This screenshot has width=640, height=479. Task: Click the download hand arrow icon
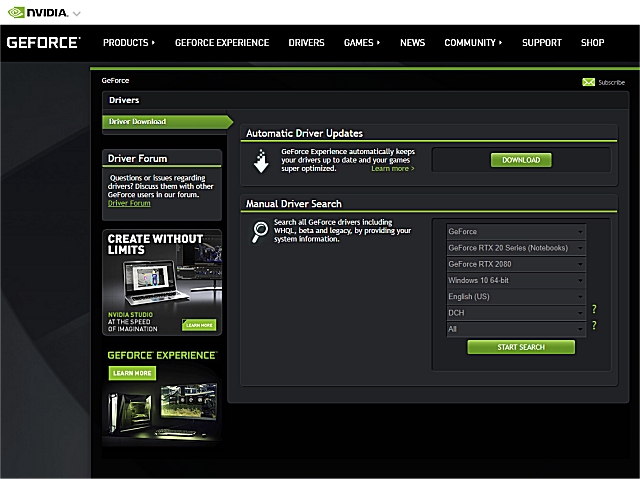(x=261, y=161)
